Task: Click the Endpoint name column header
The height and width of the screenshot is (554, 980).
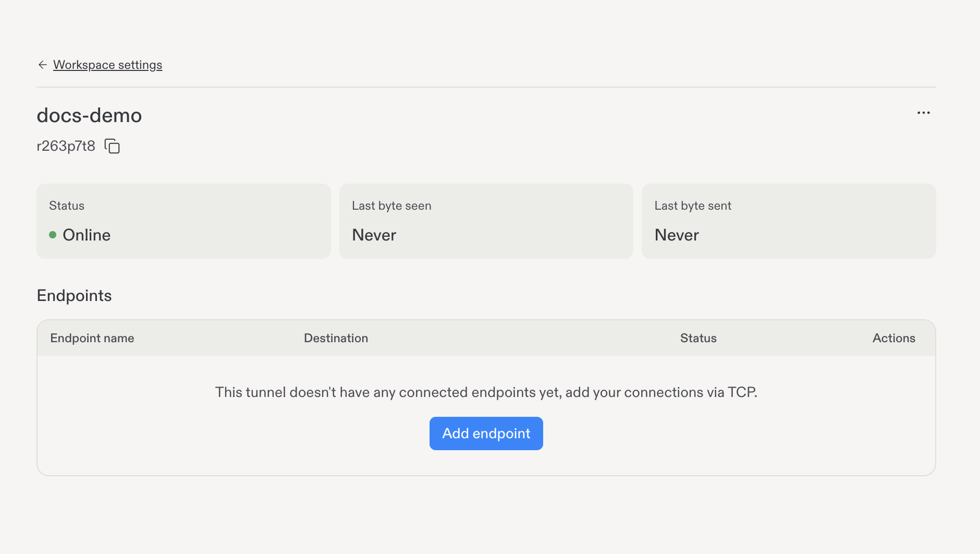Action: tap(92, 338)
